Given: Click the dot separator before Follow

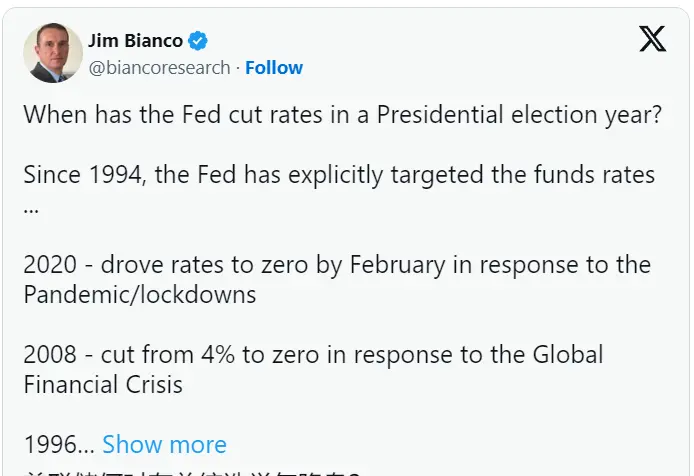Looking at the screenshot, I should 238,68.
